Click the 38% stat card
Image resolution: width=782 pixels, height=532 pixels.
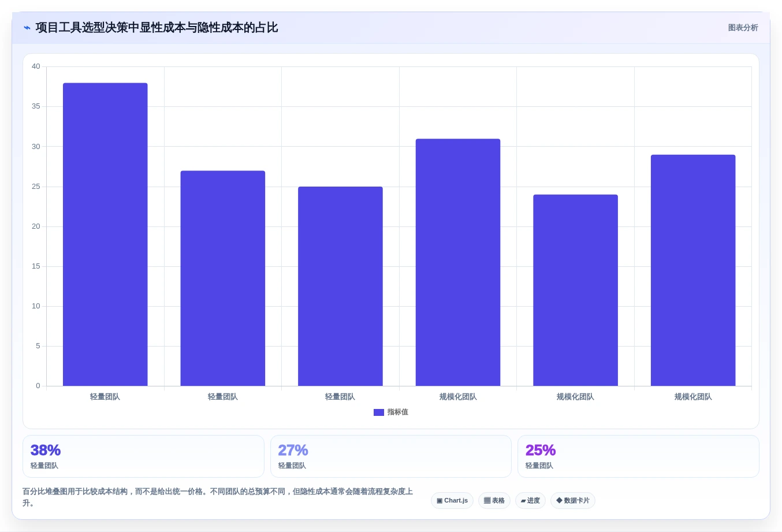[143, 456]
